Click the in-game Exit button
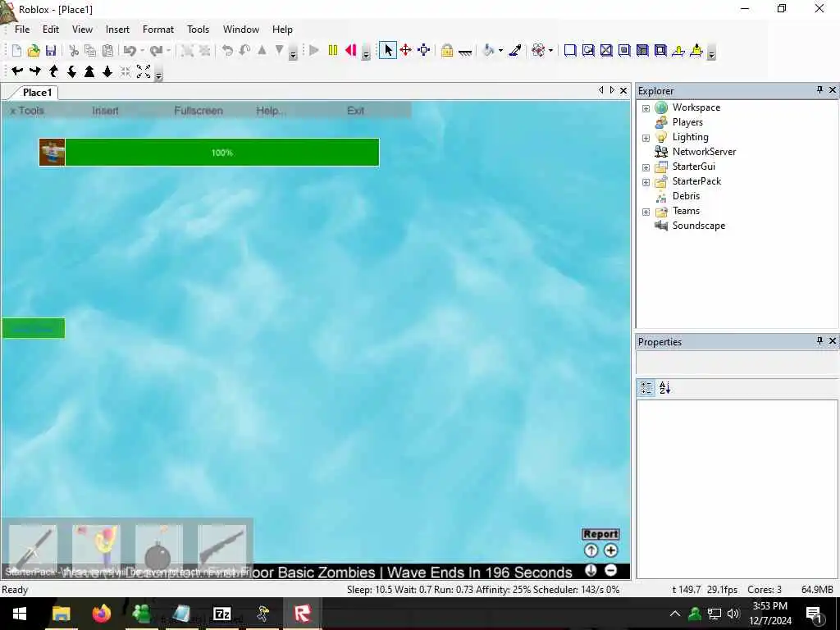This screenshot has height=630, width=840. [x=355, y=111]
